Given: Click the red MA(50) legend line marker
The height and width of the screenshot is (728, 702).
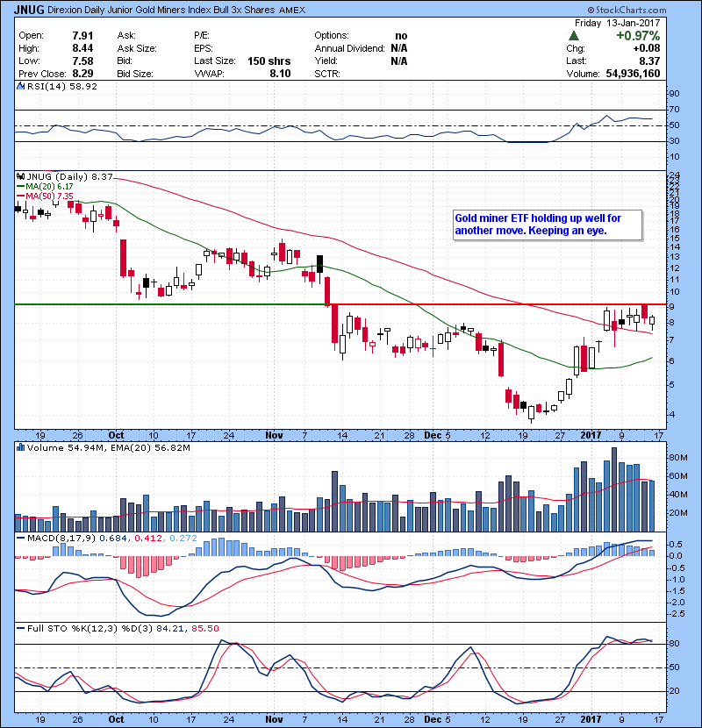Looking at the screenshot, I should 20,196.
